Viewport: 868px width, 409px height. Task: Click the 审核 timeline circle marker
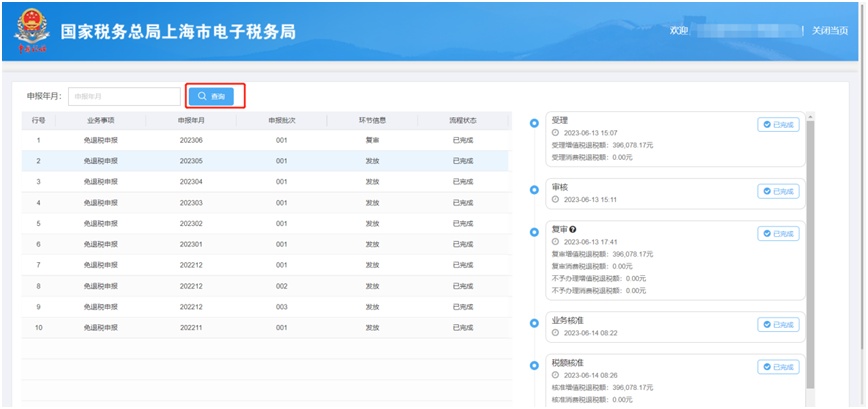[534, 190]
